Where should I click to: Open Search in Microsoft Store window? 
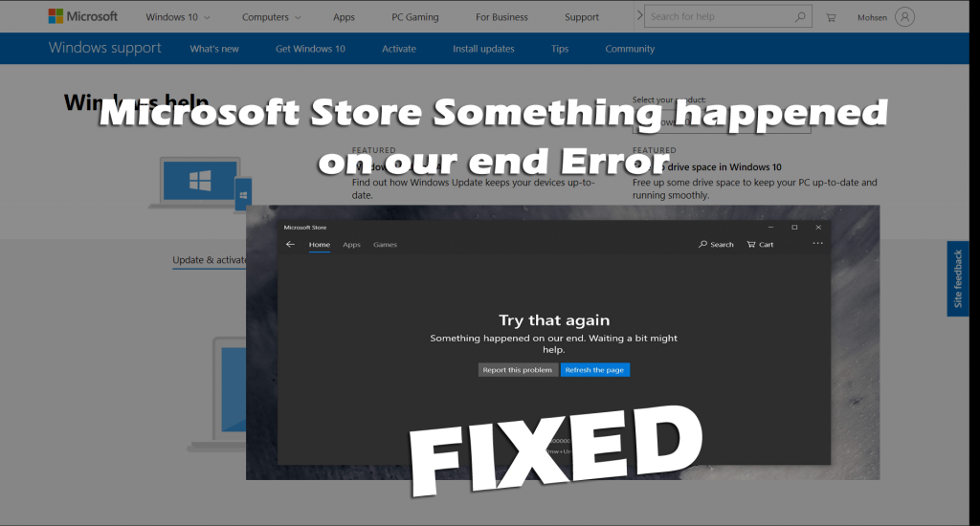(x=716, y=244)
